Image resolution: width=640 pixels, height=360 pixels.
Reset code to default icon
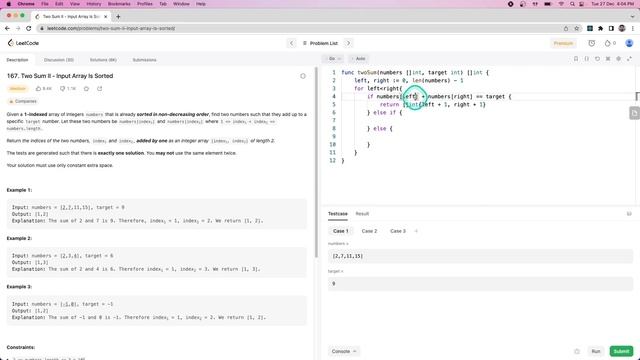pos(597,59)
